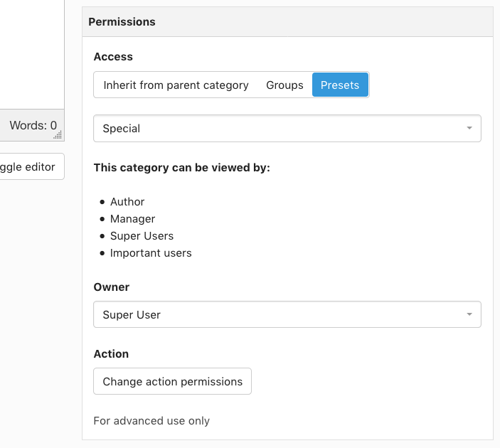Open the Special preset dropdown
The height and width of the screenshot is (448, 500).
click(x=287, y=129)
